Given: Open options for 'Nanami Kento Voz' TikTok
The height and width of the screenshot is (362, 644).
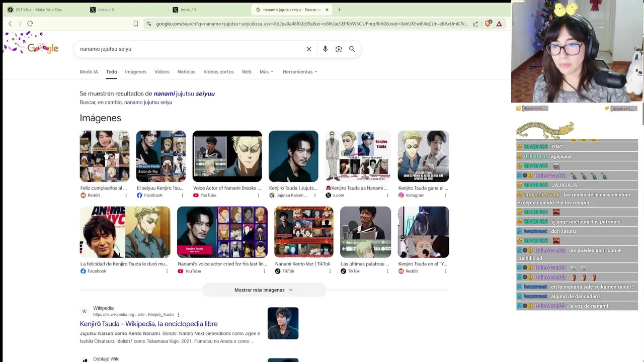Looking at the screenshot, I should click(330, 271).
